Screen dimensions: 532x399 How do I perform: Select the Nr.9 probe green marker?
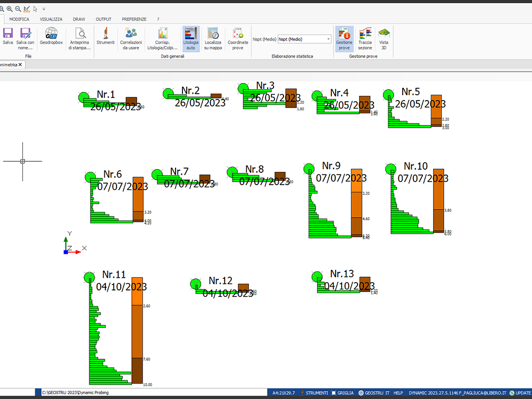point(309,169)
